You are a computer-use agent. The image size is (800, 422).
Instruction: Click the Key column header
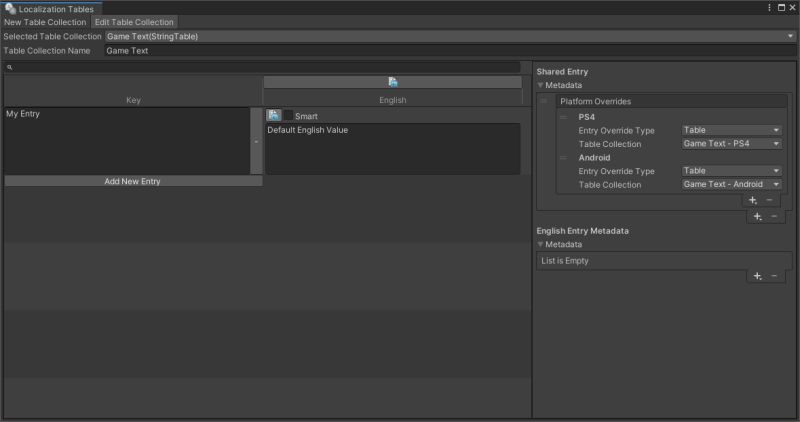[133, 100]
